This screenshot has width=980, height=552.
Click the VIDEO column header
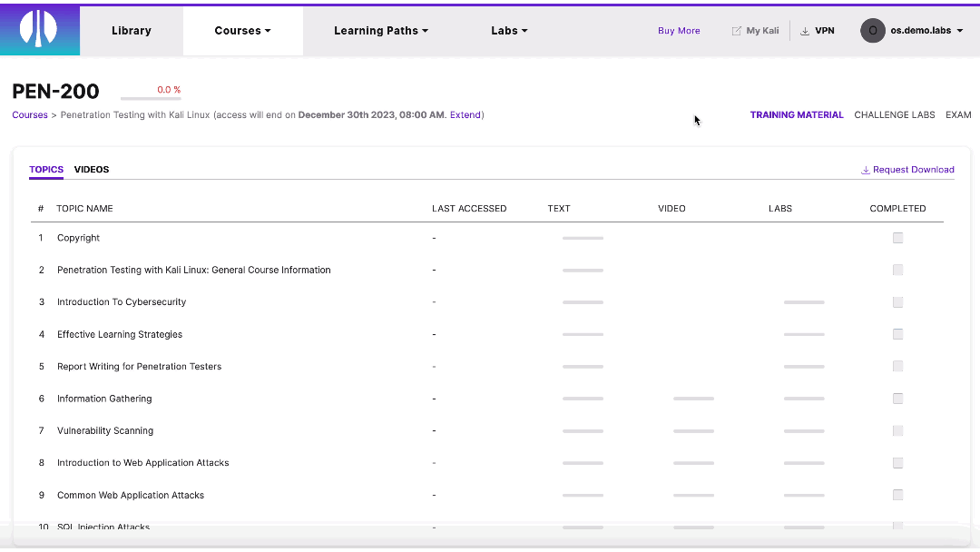[671, 209]
